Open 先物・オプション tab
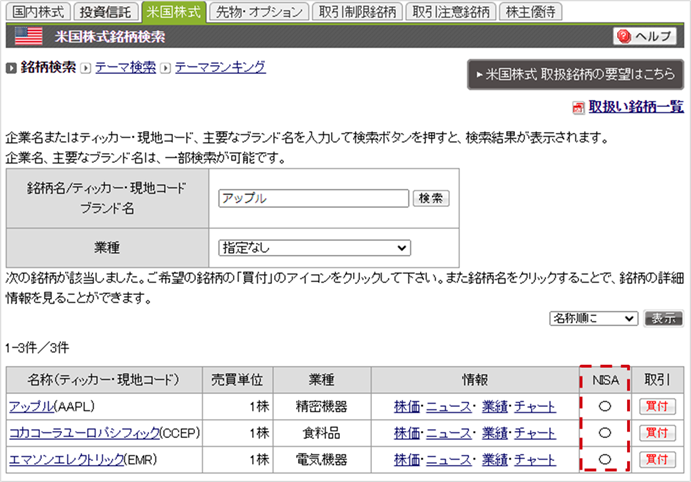Viewport: 691px width, 482px height. point(259,12)
